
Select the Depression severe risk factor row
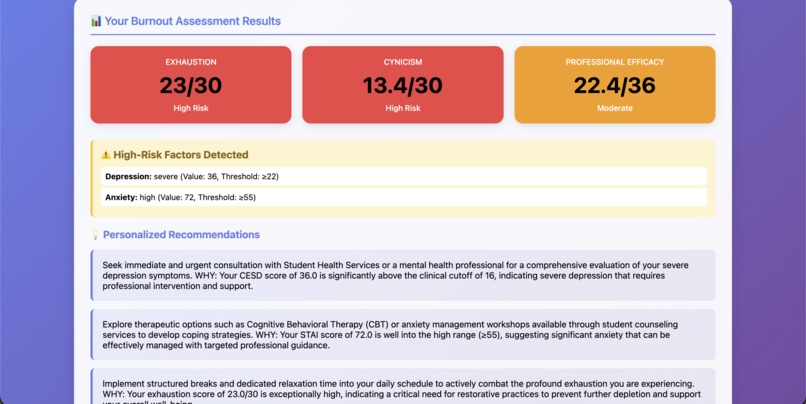(403, 176)
